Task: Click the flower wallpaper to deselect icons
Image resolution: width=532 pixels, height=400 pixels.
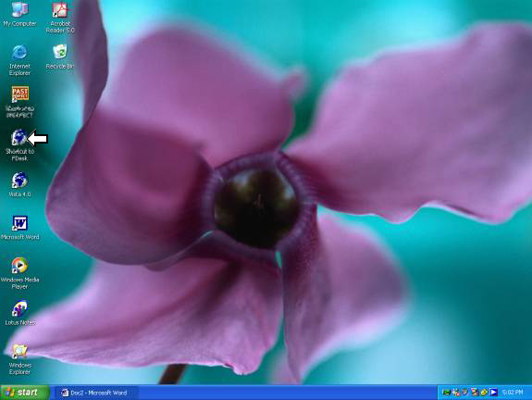Action: (x=373, y=136)
